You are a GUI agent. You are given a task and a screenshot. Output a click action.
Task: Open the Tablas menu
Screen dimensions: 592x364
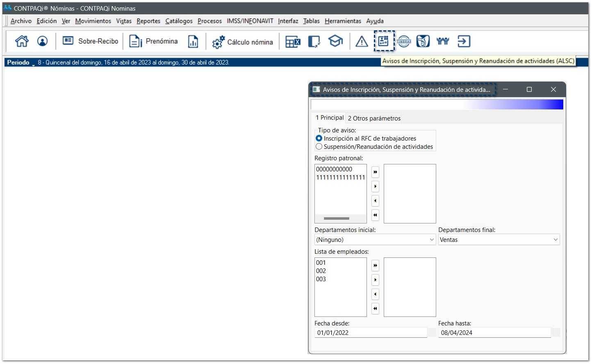311,21
